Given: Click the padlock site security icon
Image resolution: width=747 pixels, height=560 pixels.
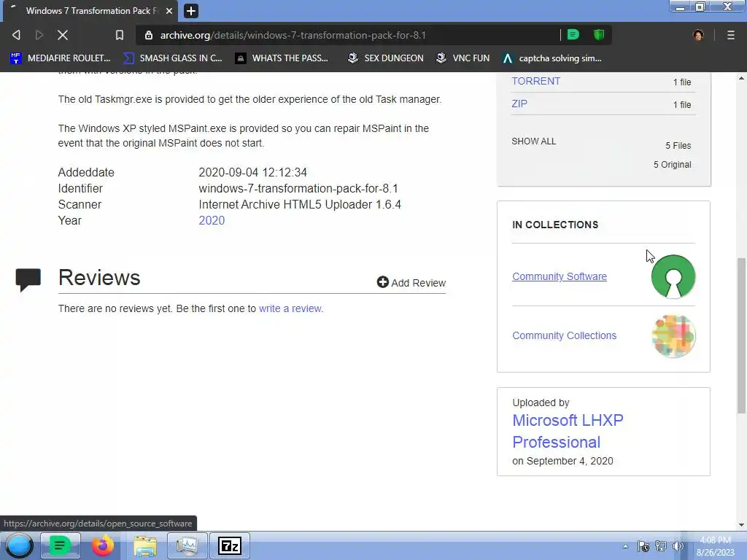Looking at the screenshot, I should [149, 35].
